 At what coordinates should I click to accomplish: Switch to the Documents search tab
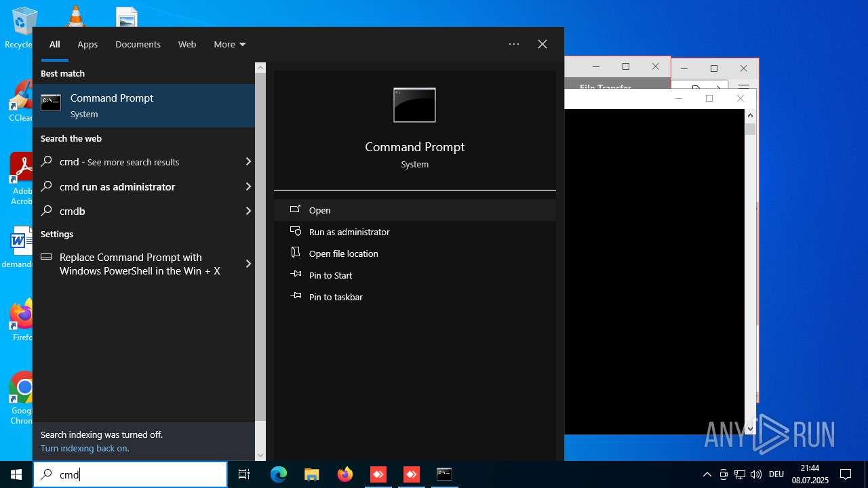(138, 44)
